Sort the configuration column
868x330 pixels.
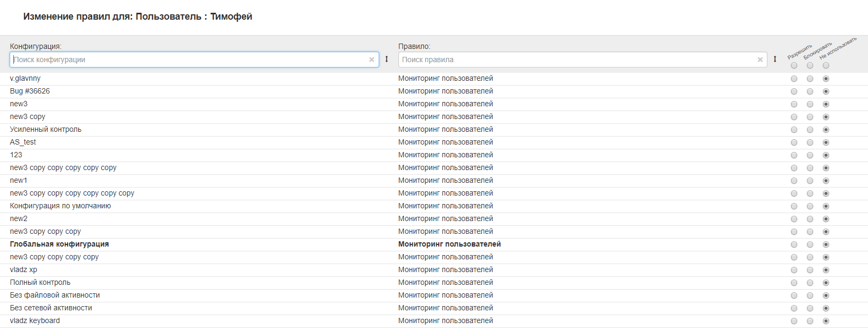point(387,59)
